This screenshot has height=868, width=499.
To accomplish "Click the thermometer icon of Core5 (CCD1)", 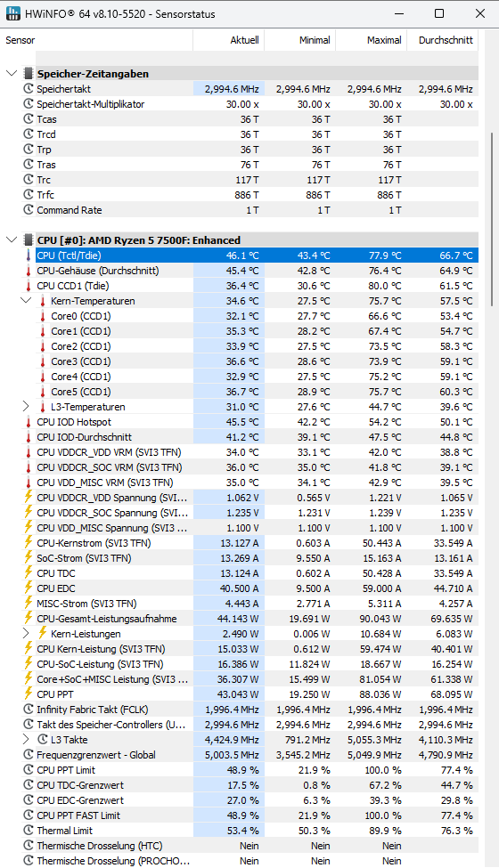I will pos(43,392).
